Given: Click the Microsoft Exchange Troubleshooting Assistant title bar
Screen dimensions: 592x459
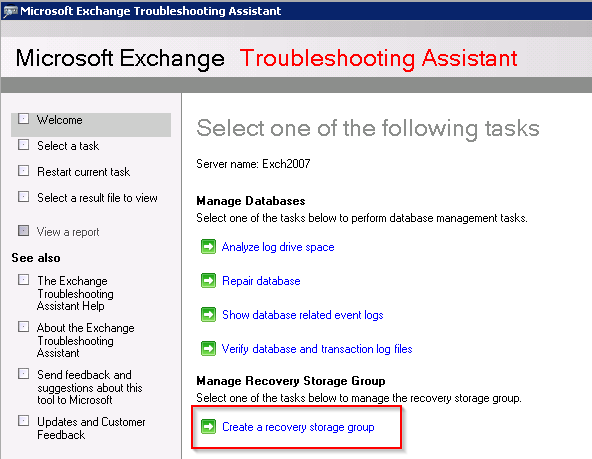Looking at the screenshot, I should click(296, 11).
